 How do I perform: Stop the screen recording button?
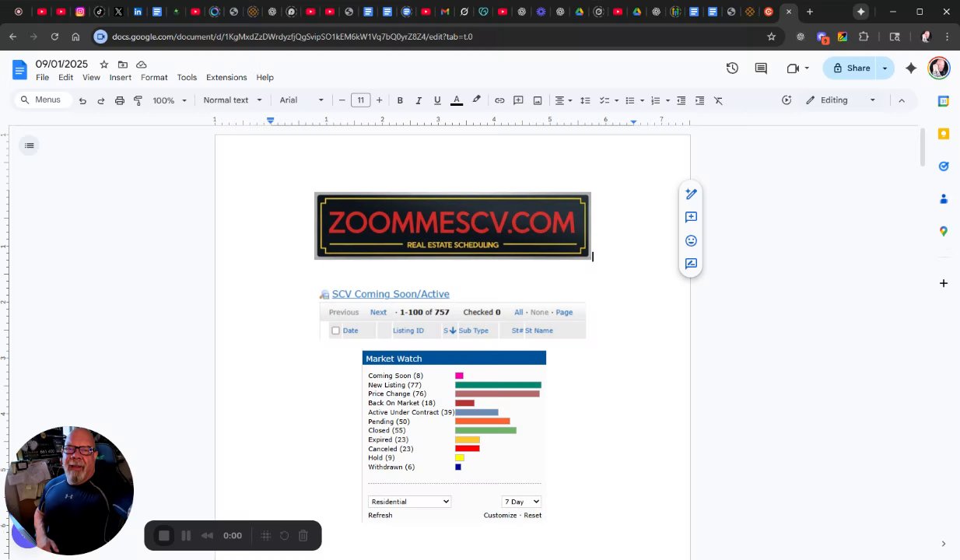pos(164,536)
